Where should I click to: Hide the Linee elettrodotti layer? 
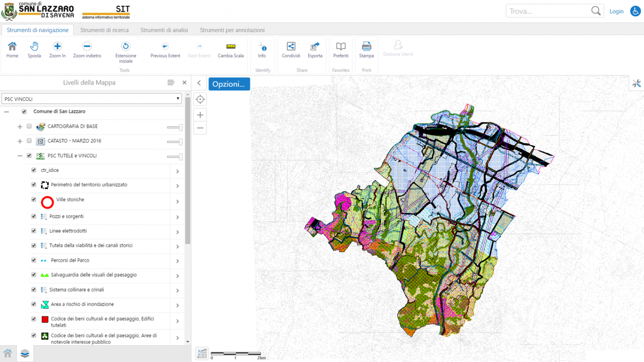[34, 231]
